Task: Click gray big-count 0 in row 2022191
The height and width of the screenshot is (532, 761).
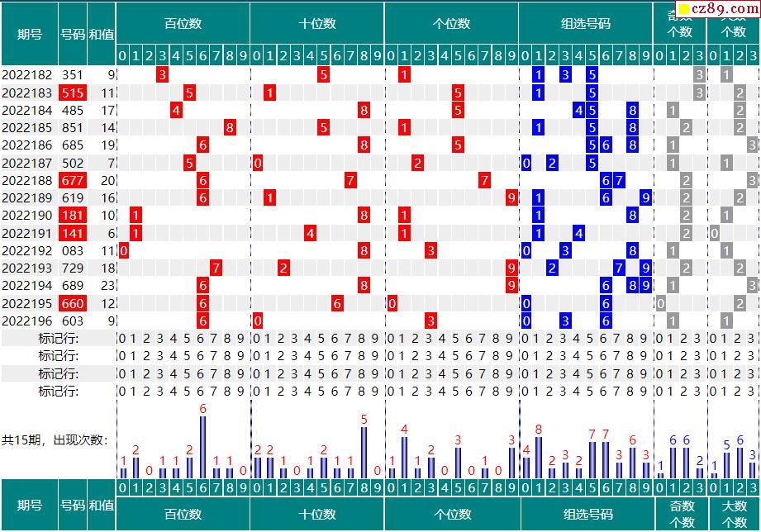Action: [714, 234]
